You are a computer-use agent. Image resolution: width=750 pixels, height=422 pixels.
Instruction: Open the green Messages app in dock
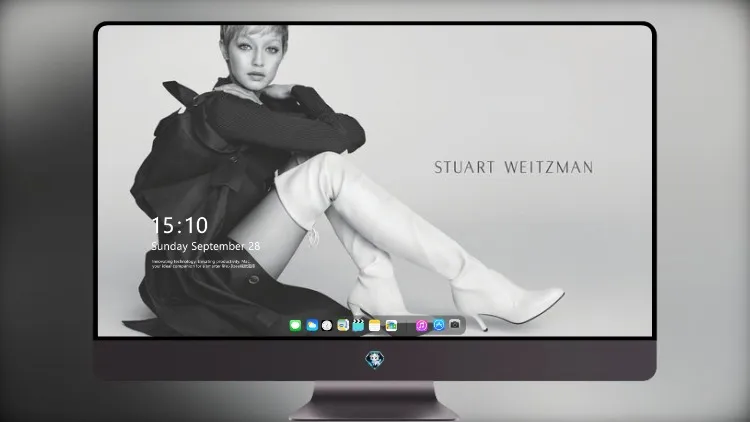click(295, 325)
